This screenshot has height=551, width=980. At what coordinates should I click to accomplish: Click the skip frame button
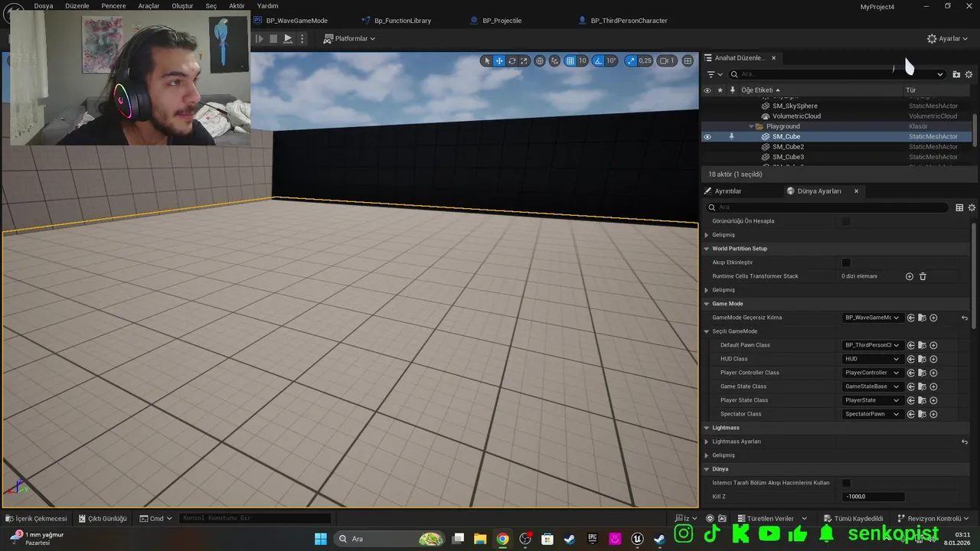click(259, 38)
